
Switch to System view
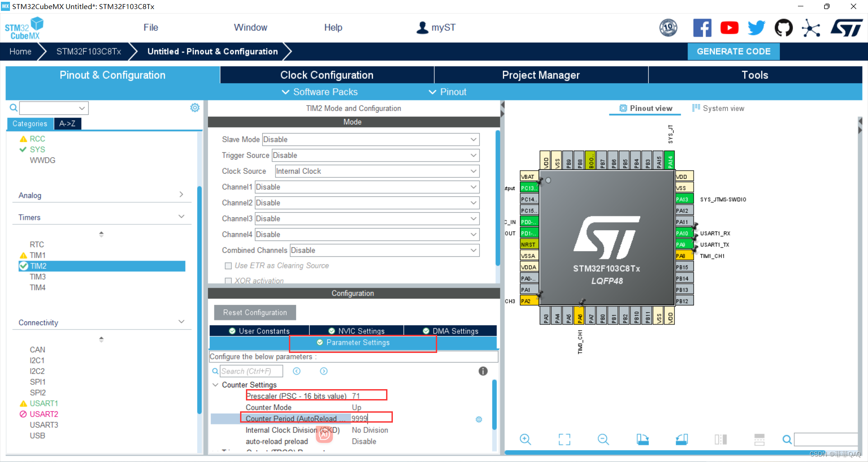(x=718, y=108)
